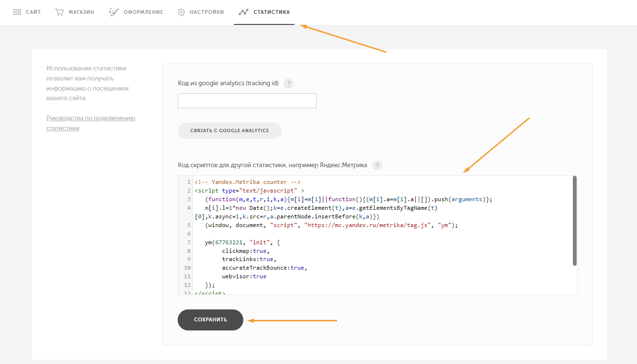Click the script type="text/javascript" line

249,191
